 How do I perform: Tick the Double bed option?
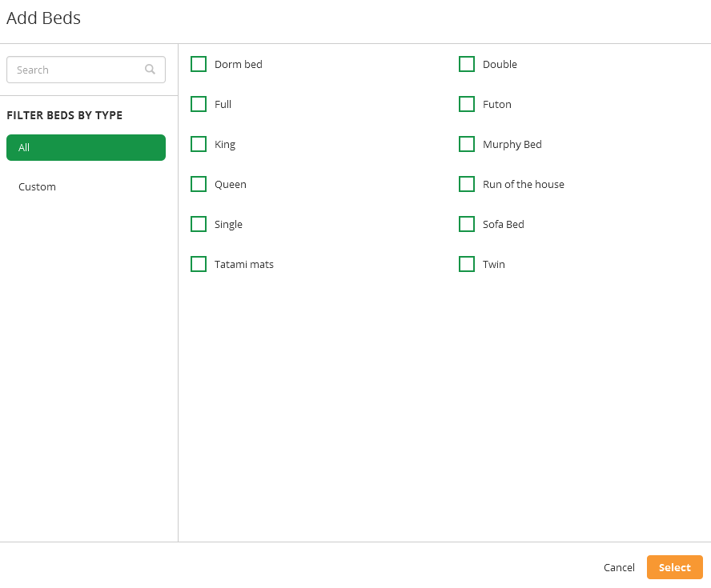[467, 64]
